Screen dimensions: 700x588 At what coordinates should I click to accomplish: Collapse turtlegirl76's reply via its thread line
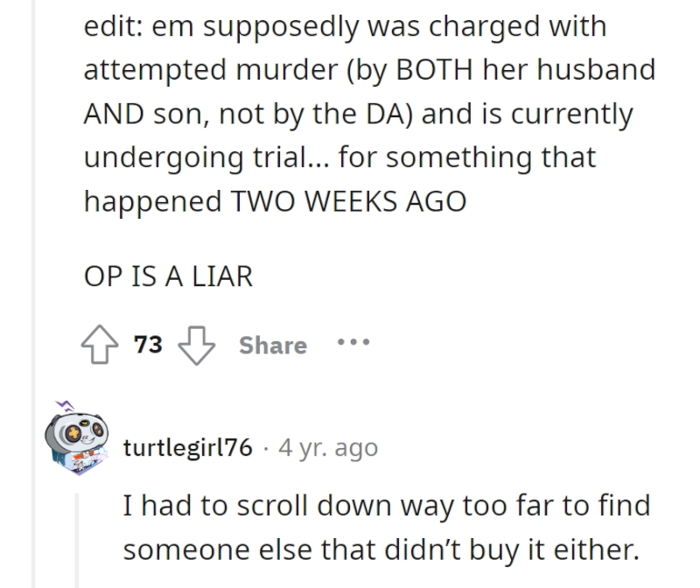tap(77, 540)
